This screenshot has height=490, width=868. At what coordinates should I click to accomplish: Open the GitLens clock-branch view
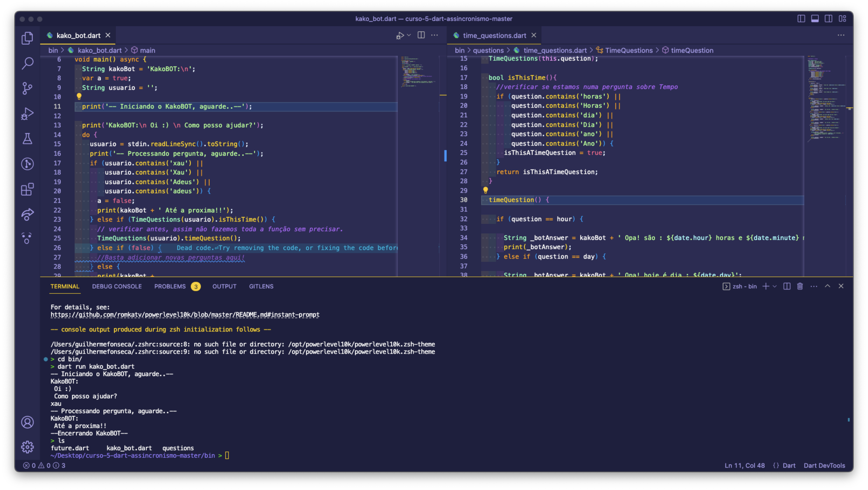(27, 164)
